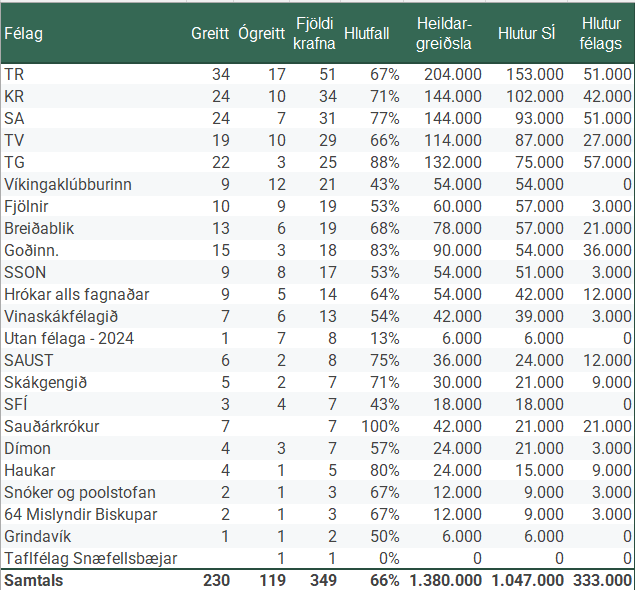Click the Utan félaga - 2024 cell
635x590 pixels.
click(x=69, y=338)
